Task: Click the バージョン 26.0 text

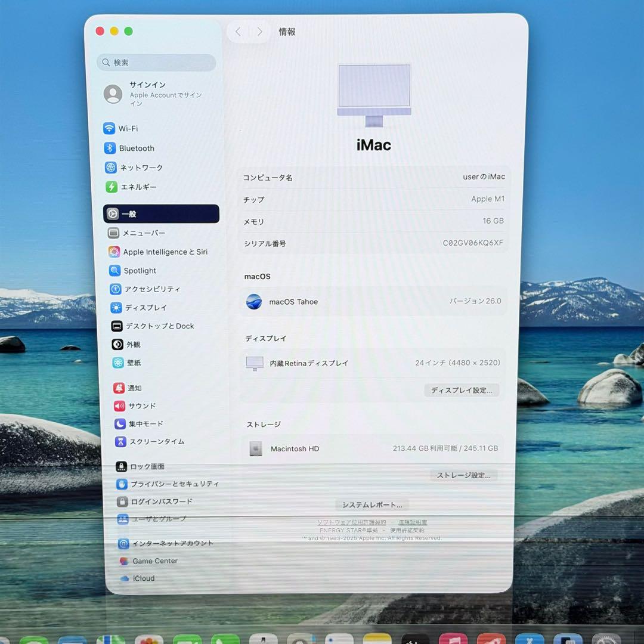Action: coord(475,301)
